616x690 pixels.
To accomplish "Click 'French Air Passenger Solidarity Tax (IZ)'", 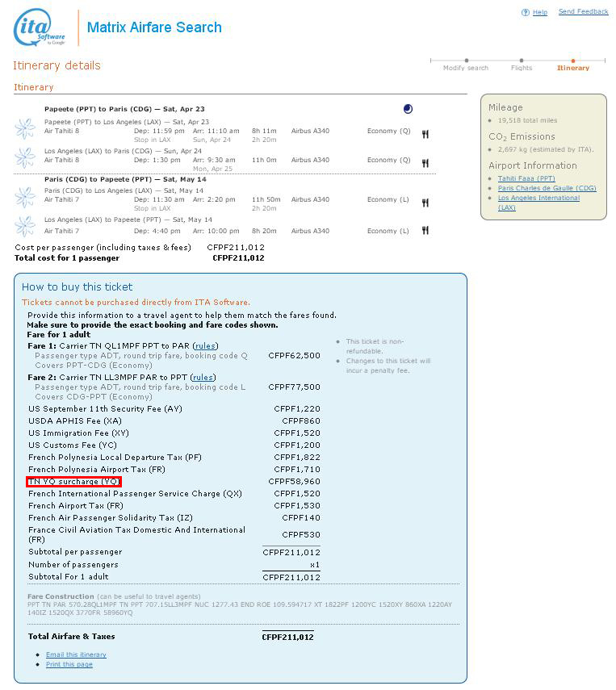I will tap(111, 518).
